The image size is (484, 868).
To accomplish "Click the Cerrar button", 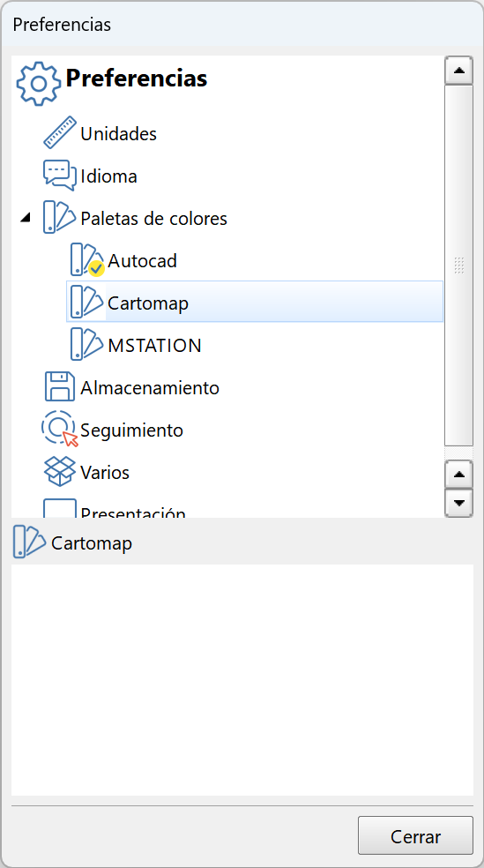I will (x=415, y=834).
